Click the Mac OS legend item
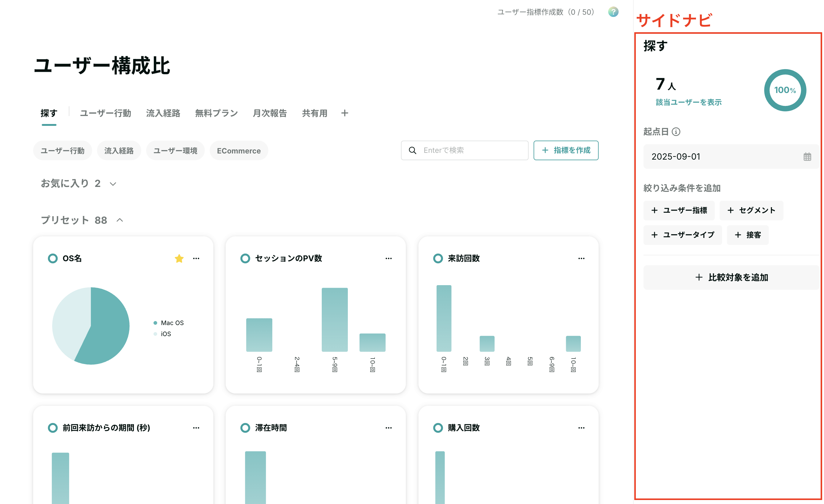 [169, 323]
